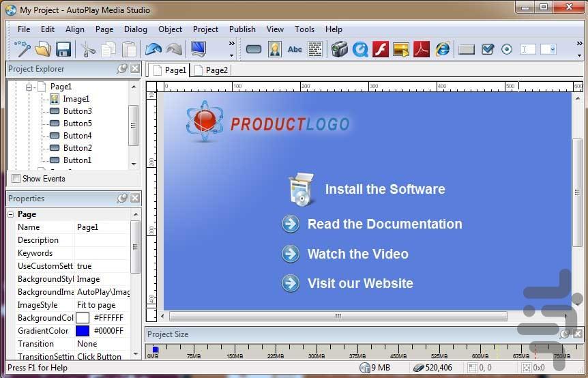Screen dimensions: 588x378
Task: Insert a Web browser object
Action: coord(443,49)
